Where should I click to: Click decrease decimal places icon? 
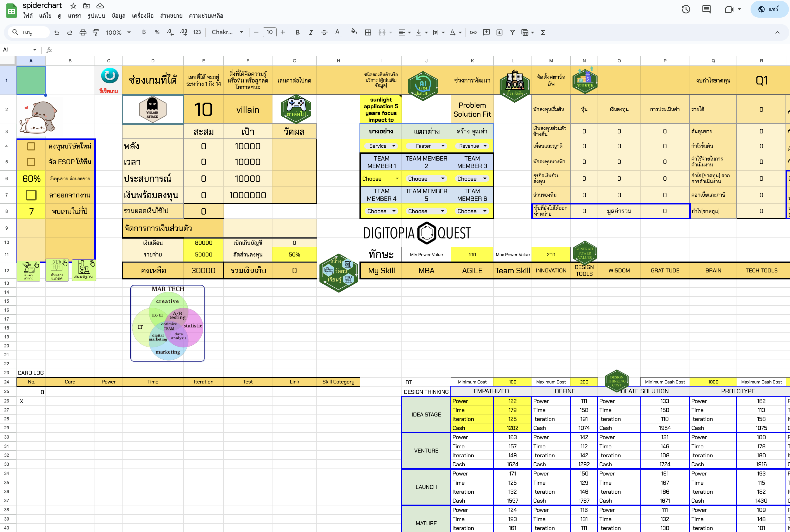point(170,32)
